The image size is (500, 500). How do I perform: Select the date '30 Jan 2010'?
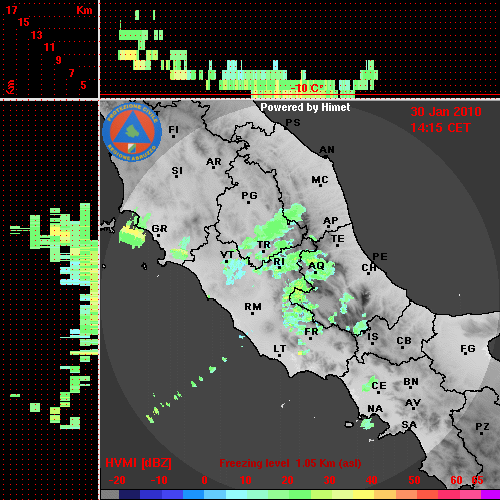point(446,112)
